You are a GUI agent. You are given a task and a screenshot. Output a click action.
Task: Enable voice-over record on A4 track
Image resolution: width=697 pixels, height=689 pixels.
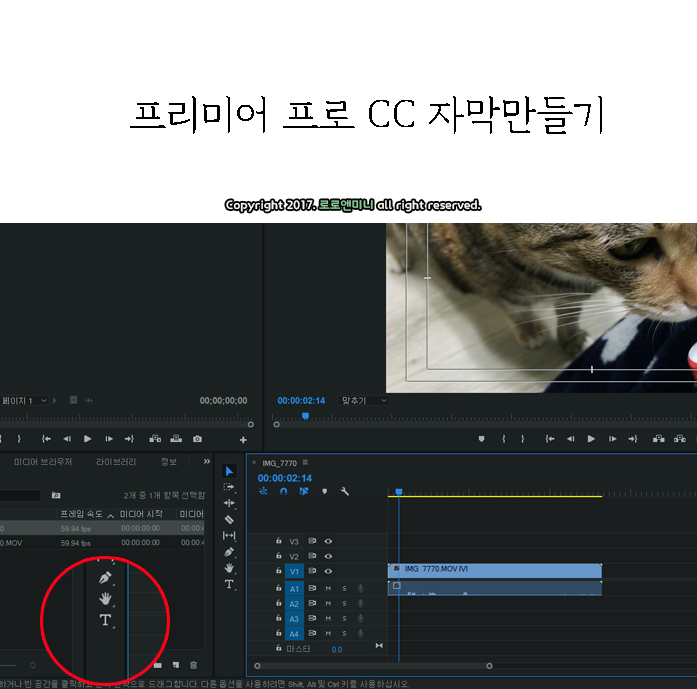point(361,633)
